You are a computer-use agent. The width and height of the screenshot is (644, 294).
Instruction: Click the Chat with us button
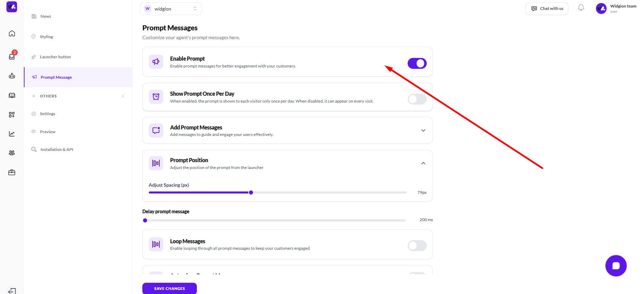tap(547, 9)
